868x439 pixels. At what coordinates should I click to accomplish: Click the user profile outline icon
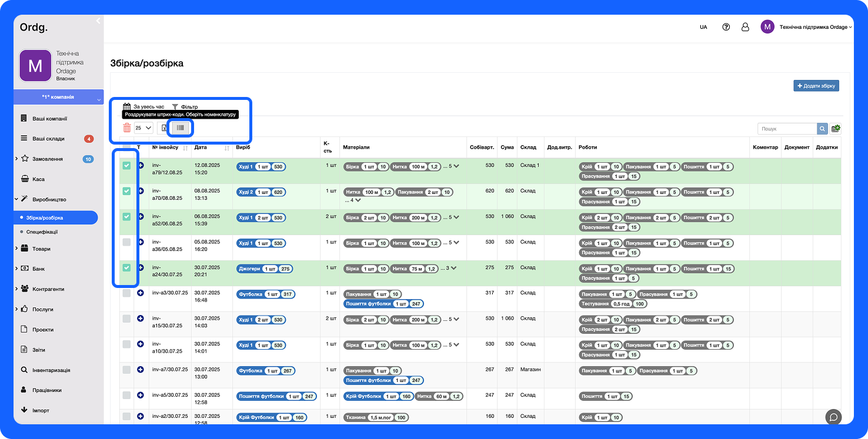pos(745,27)
